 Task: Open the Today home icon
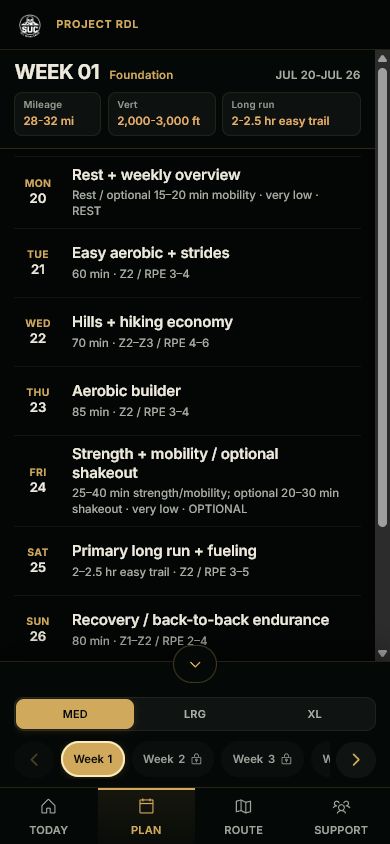48,806
